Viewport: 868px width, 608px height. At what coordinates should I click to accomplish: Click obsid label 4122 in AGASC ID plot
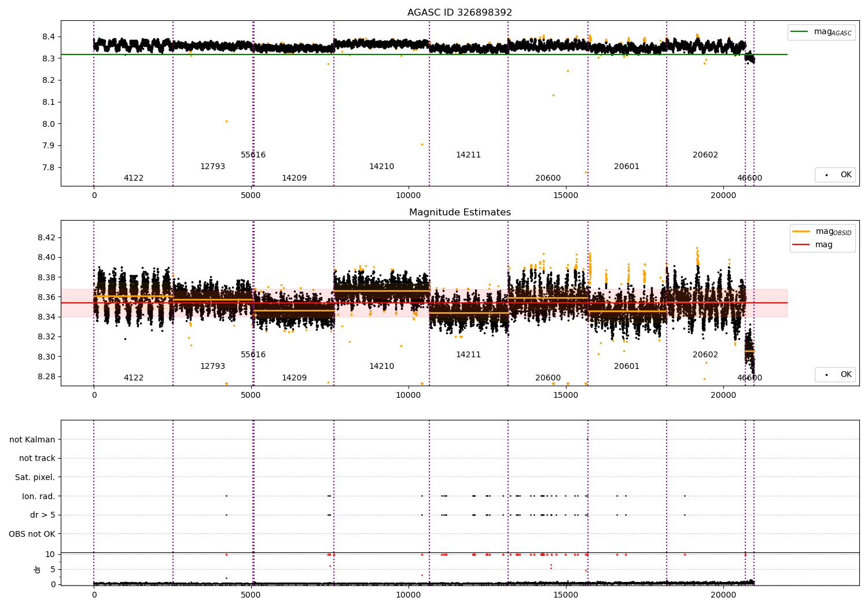(134, 178)
